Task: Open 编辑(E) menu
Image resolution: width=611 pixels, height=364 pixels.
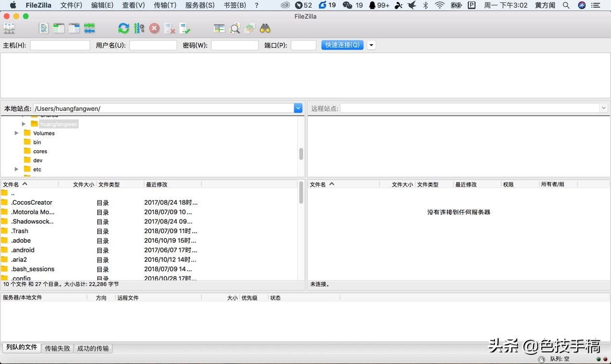Action: point(102,5)
